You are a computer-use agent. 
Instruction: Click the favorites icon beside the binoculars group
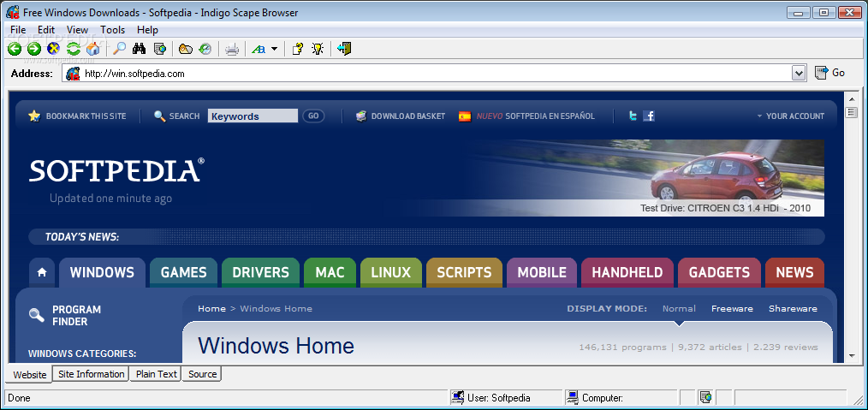(x=186, y=50)
